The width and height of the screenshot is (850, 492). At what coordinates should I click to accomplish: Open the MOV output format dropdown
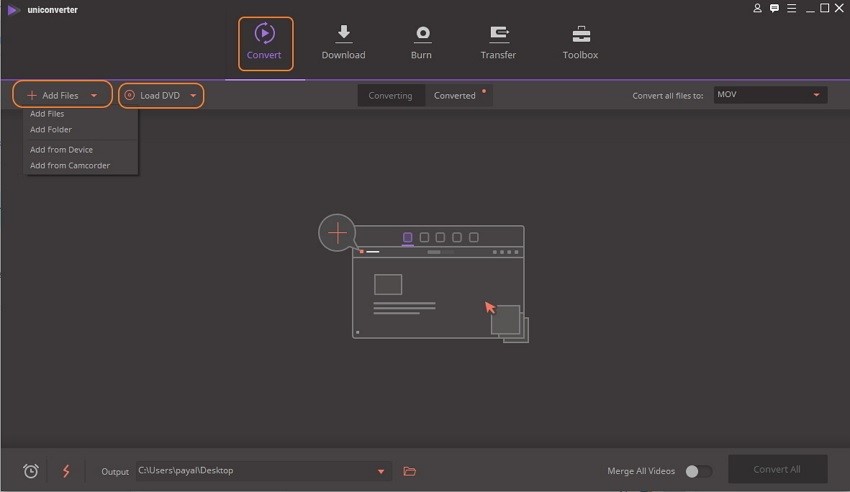pyautogui.click(x=770, y=95)
